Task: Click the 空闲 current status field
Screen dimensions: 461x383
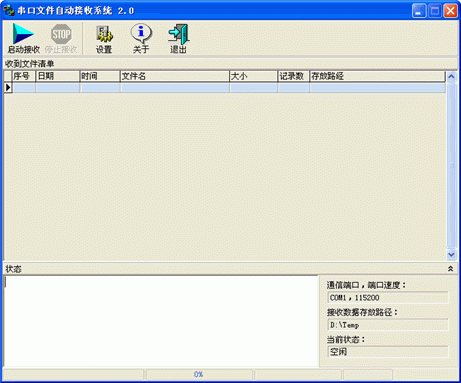Action: (388, 352)
